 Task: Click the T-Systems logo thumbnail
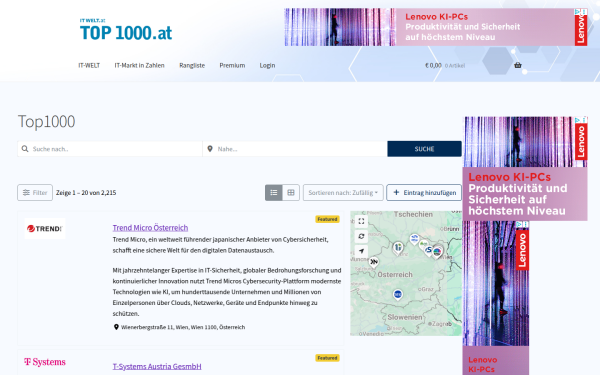45,362
